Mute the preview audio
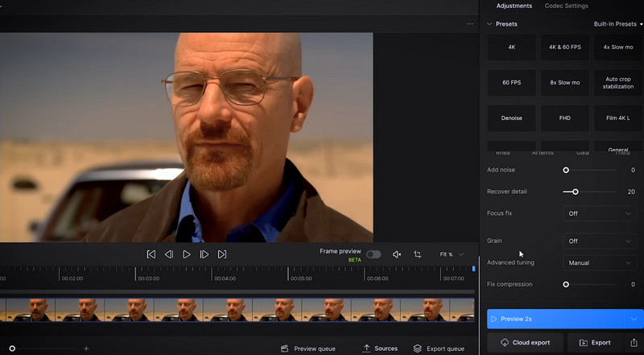 click(x=396, y=254)
